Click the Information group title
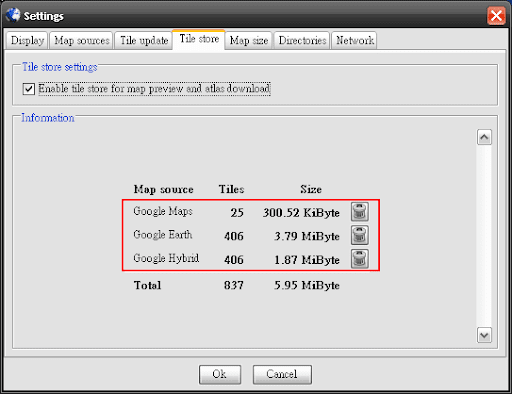Image resolution: width=512 pixels, height=394 pixels. tap(48, 118)
